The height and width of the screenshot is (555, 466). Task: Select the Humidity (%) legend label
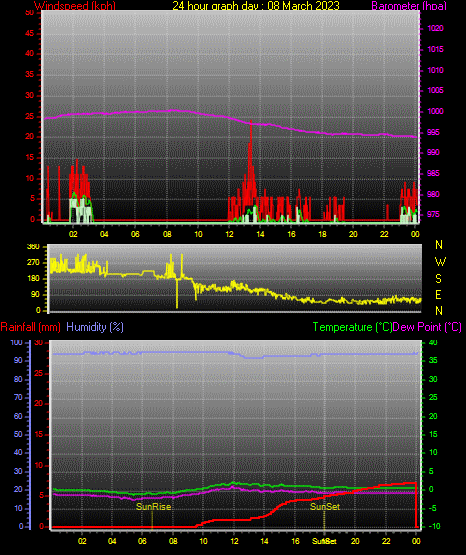95,327
